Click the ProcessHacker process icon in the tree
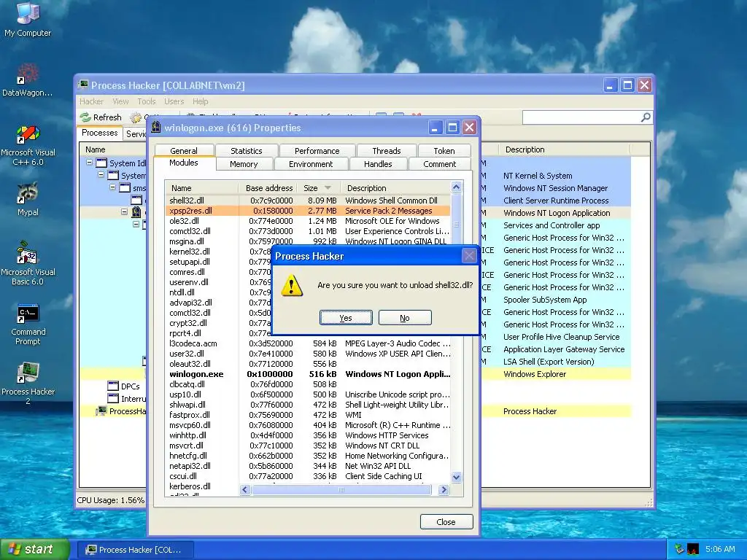 (x=101, y=411)
